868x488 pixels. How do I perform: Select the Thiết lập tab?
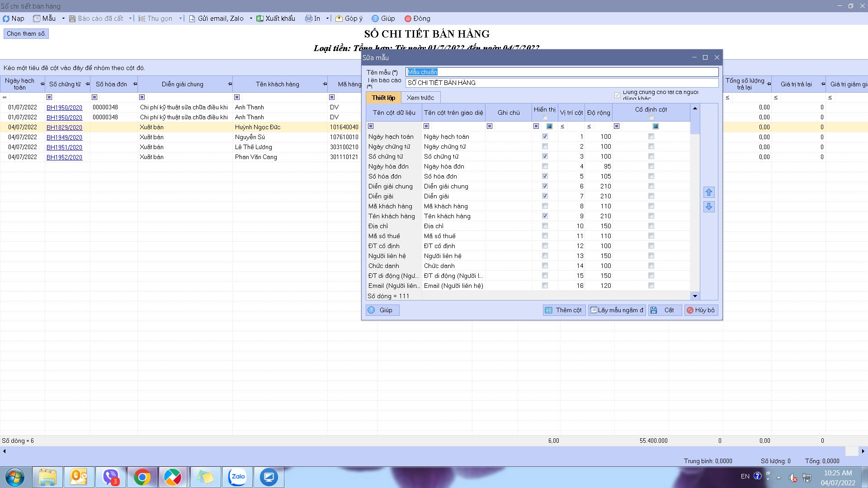[x=383, y=98]
